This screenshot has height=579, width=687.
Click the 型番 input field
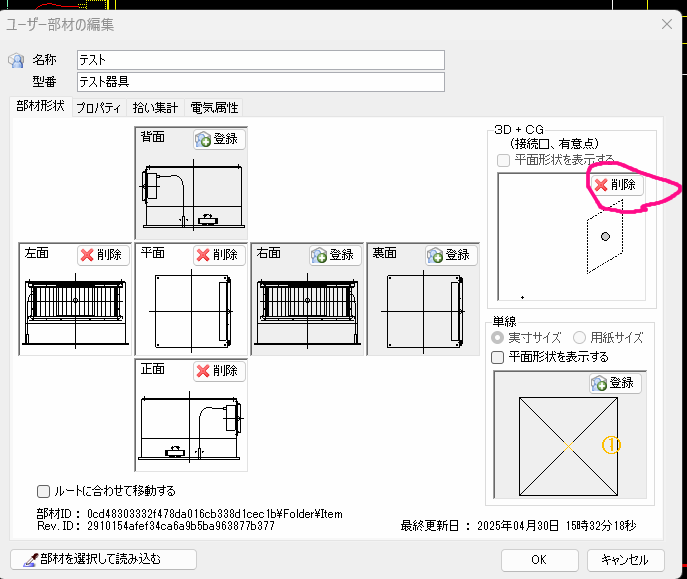click(261, 82)
